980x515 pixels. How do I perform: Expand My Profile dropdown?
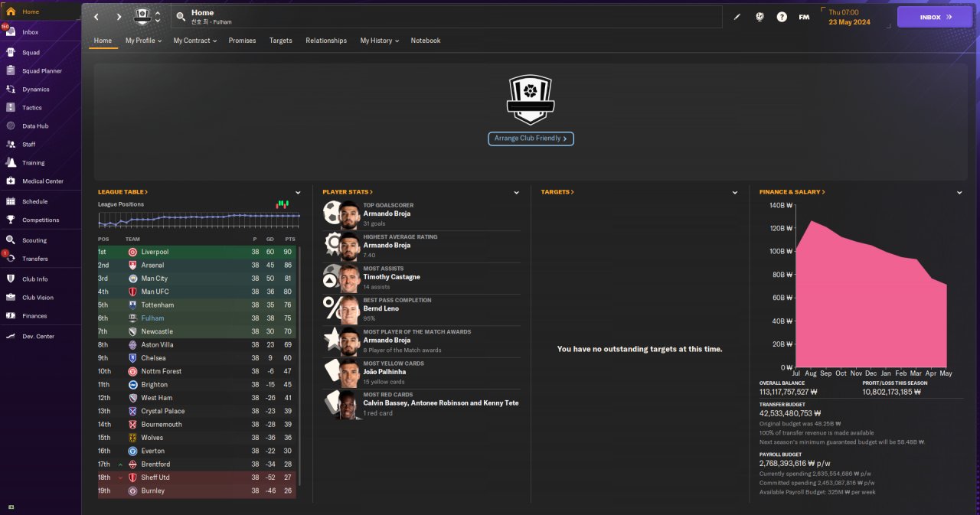coord(143,41)
